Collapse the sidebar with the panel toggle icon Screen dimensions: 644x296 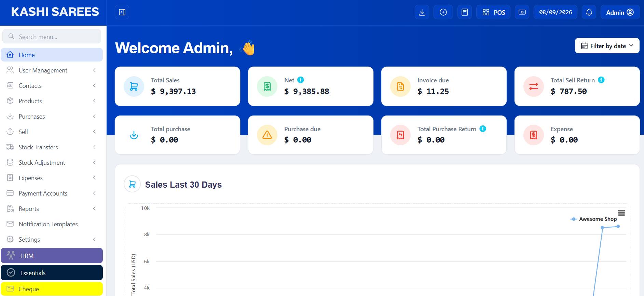click(x=122, y=12)
